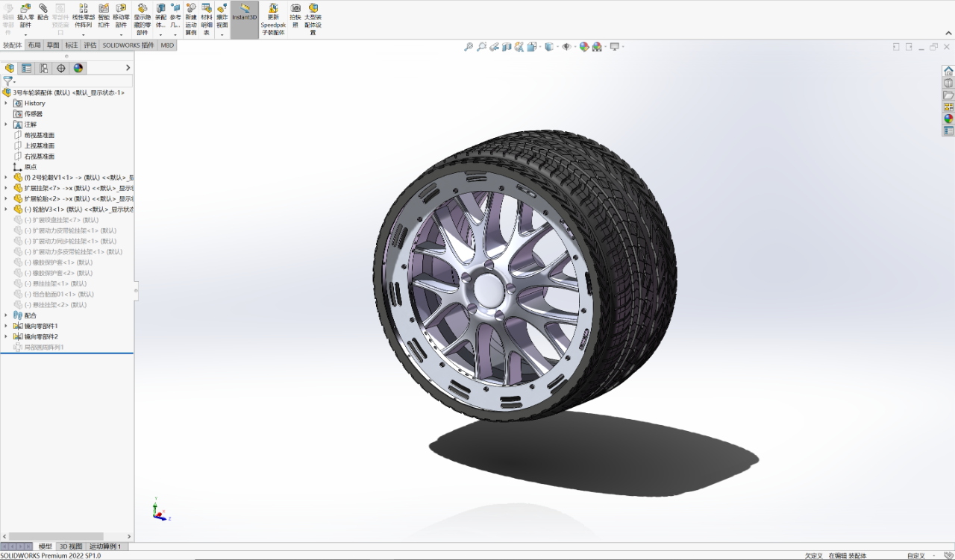Expand the History tree node
This screenshot has height=560, width=955.
pos(6,103)
